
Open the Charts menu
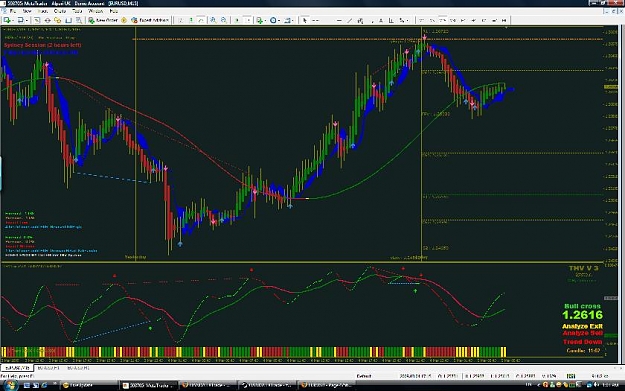click(x=60, y=11)
